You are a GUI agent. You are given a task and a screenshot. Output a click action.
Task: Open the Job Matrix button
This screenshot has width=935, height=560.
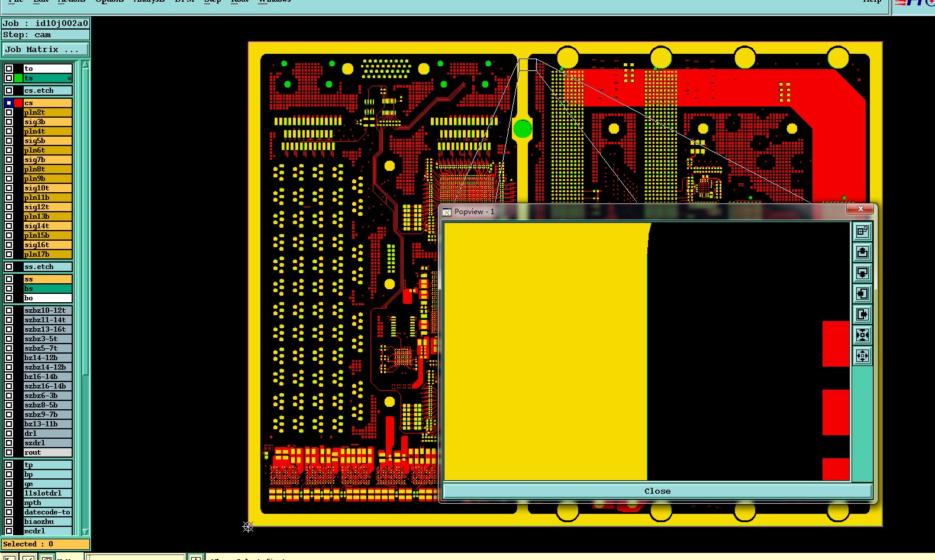click(x=46, y=50)
